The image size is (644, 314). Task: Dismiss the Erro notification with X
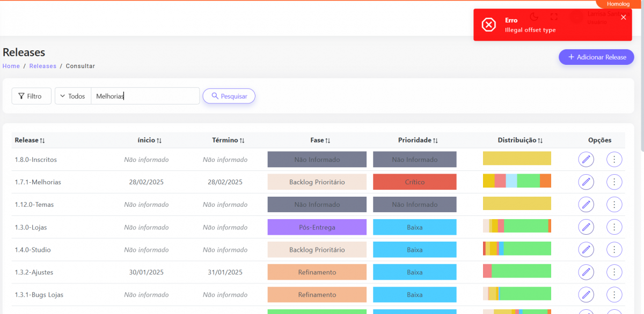(623, 17)
